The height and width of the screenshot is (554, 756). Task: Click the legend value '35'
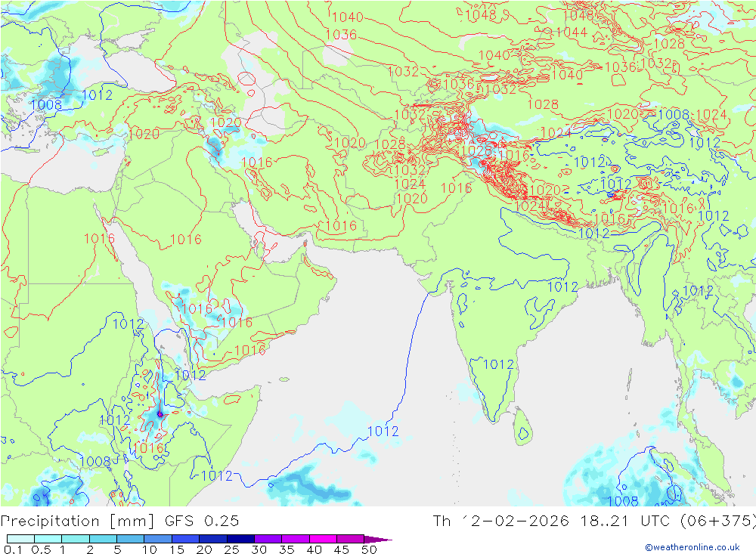pyautogui.click(x=287, y=549)
